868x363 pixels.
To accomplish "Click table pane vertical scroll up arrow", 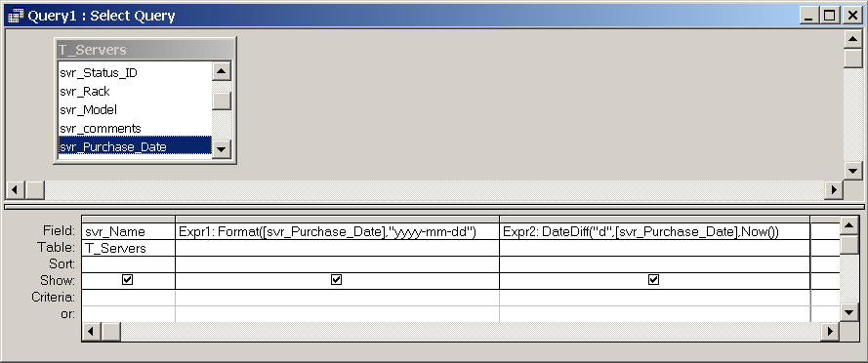I will pyautogui.click(x=853, y=39).
